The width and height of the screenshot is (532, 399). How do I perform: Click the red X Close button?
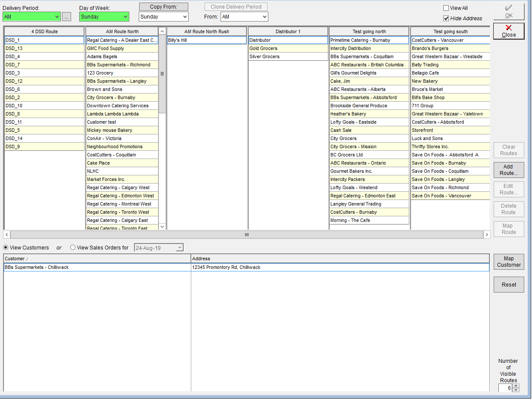[x=509, y=31]
